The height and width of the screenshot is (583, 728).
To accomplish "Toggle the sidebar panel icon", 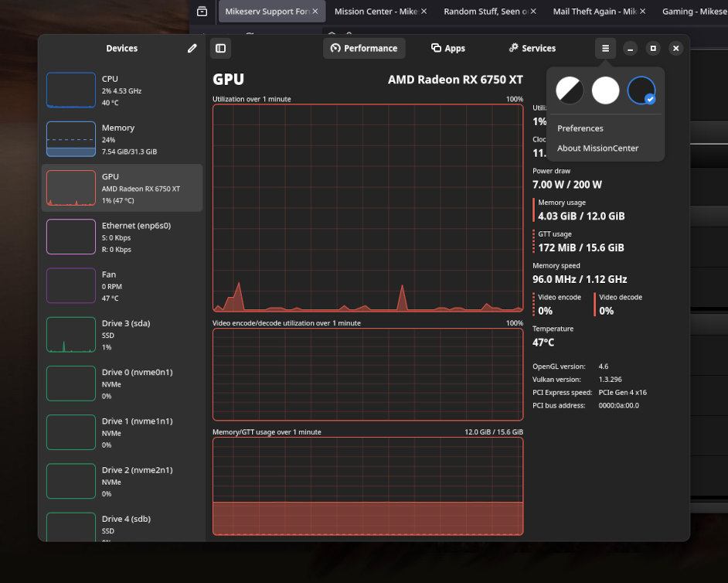I will pos(220,48).
